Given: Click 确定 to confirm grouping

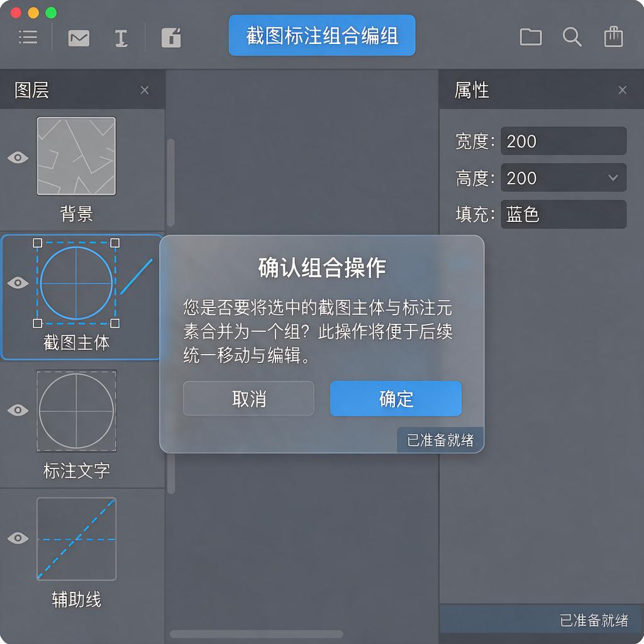Looking at the screenshot, I should pos(396,398).
